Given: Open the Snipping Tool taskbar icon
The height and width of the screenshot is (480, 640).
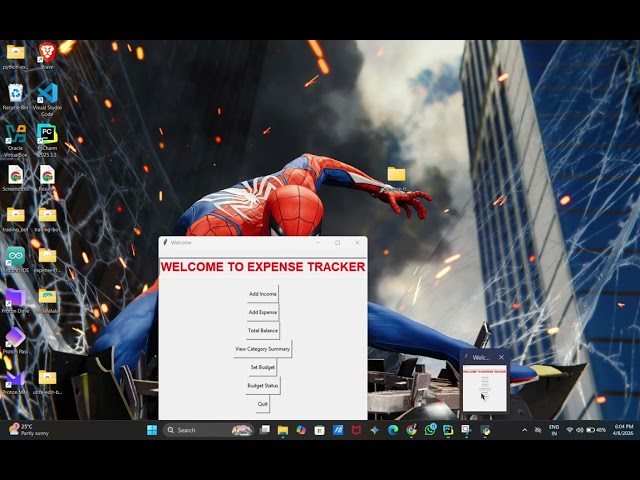Looking at the screenshot, I should click(x=466, y=430).
